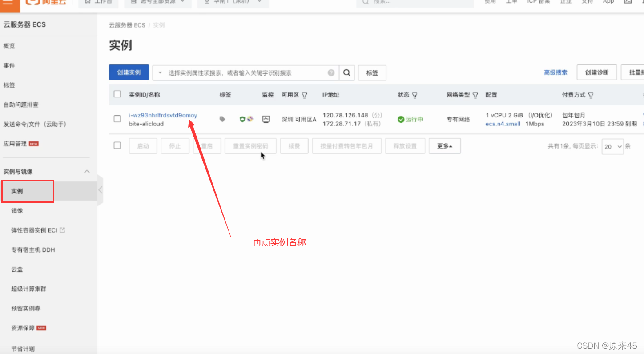Click the search magnifier button
Image resolution: width=644 pixels, height=354 pixels.
pos(346,73)
